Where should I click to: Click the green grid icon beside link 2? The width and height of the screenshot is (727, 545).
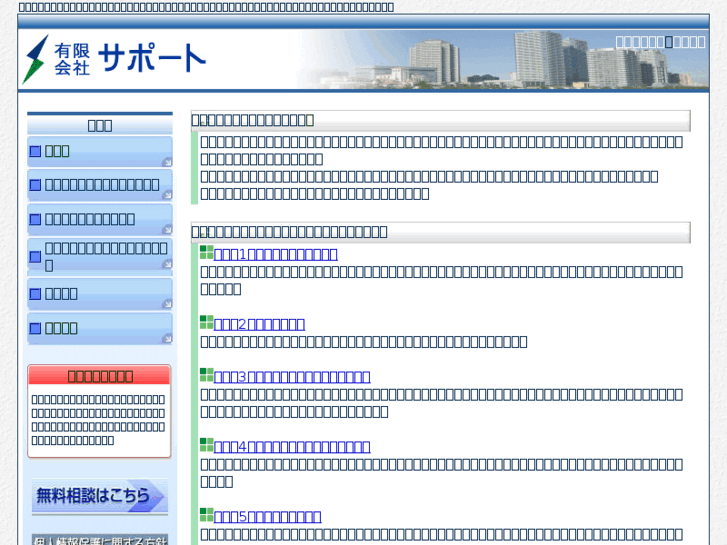click(206, 322)
